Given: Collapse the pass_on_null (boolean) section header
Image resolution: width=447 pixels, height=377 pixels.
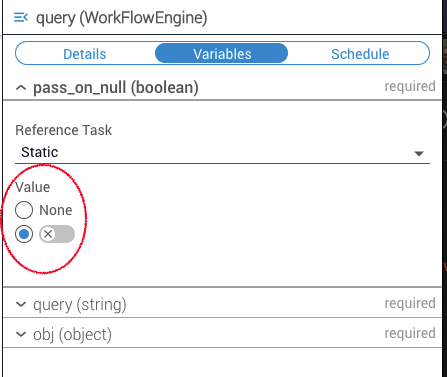Looking at the screenshot, I should pos(222,87).
